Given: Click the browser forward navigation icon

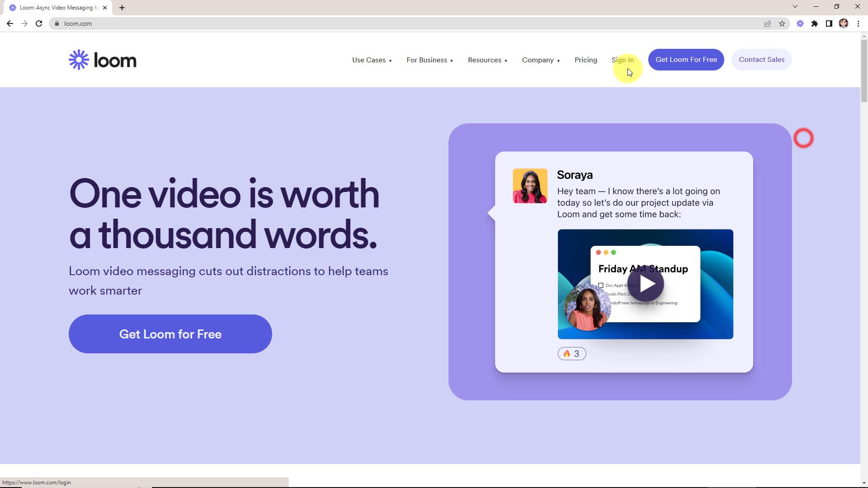Looking at the screenshot, I should [24, 24].
